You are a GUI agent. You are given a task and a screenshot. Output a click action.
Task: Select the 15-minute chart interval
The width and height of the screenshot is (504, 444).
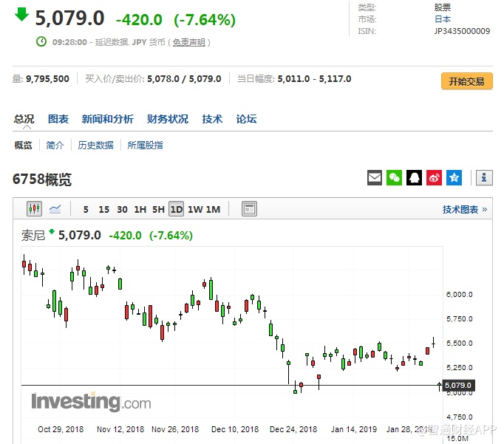tap(103, 209)
